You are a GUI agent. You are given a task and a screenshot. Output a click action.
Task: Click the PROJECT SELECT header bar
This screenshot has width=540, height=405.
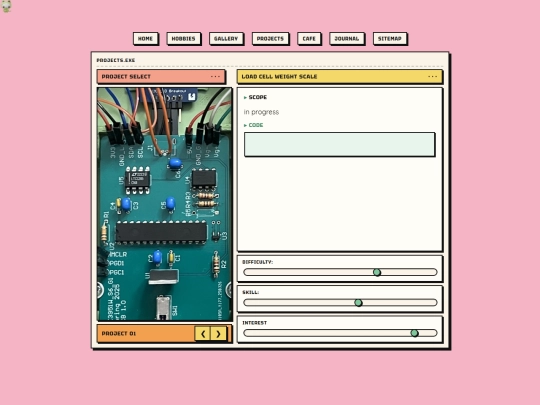click(161, 76)
